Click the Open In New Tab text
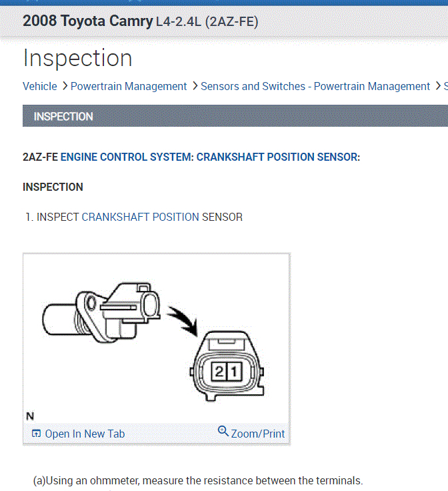 point(85,434)
